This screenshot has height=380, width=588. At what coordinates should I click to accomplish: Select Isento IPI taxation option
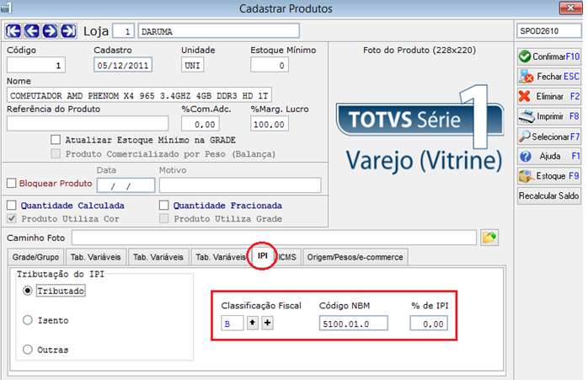tap(27, 320)
